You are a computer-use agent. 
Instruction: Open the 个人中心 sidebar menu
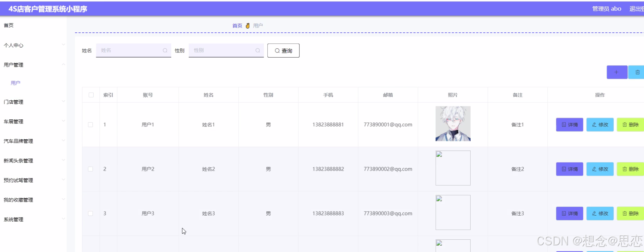coord(33,45)
